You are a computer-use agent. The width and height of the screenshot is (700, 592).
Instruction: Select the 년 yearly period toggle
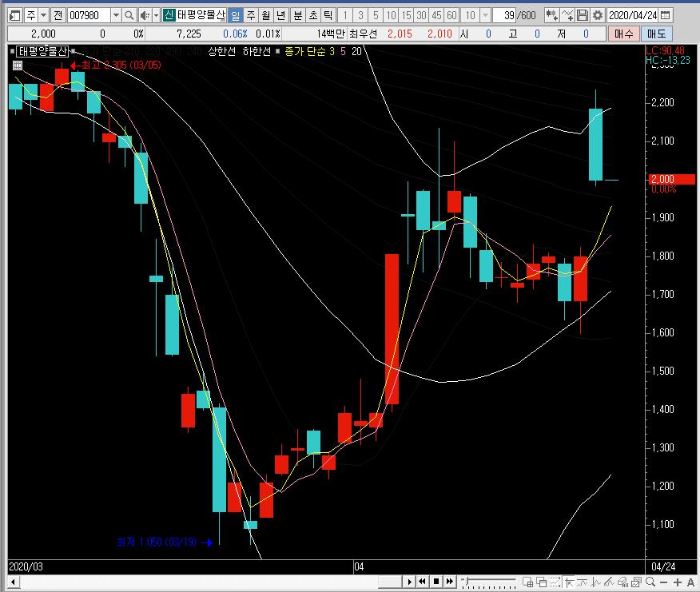pos(280,16)
